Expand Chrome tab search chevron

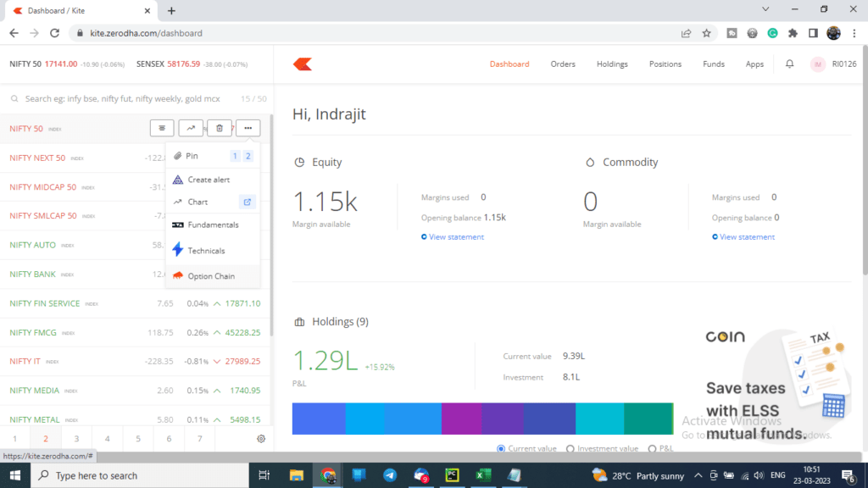pyautogui.click(x=765, y=9)
